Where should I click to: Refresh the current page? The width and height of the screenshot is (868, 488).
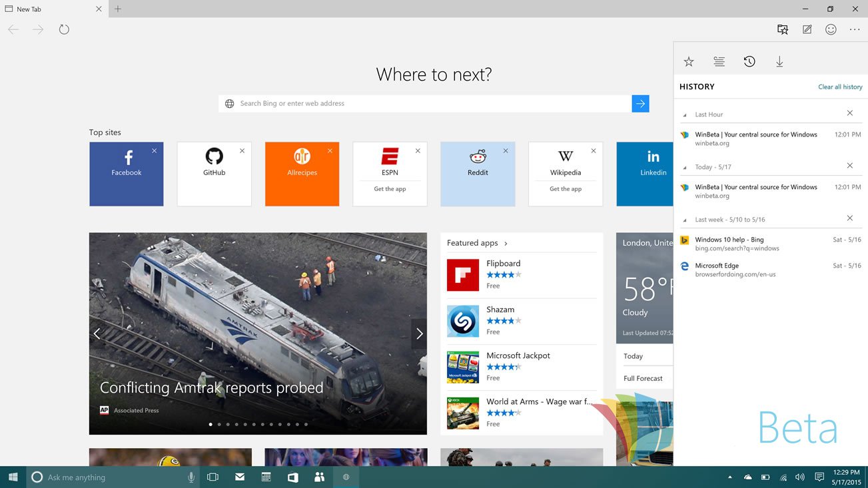pyautogui.click(x=64, y=29)
